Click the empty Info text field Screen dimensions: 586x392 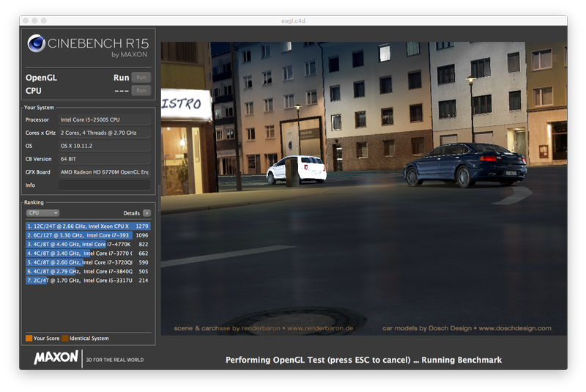(x=105, y=185)
